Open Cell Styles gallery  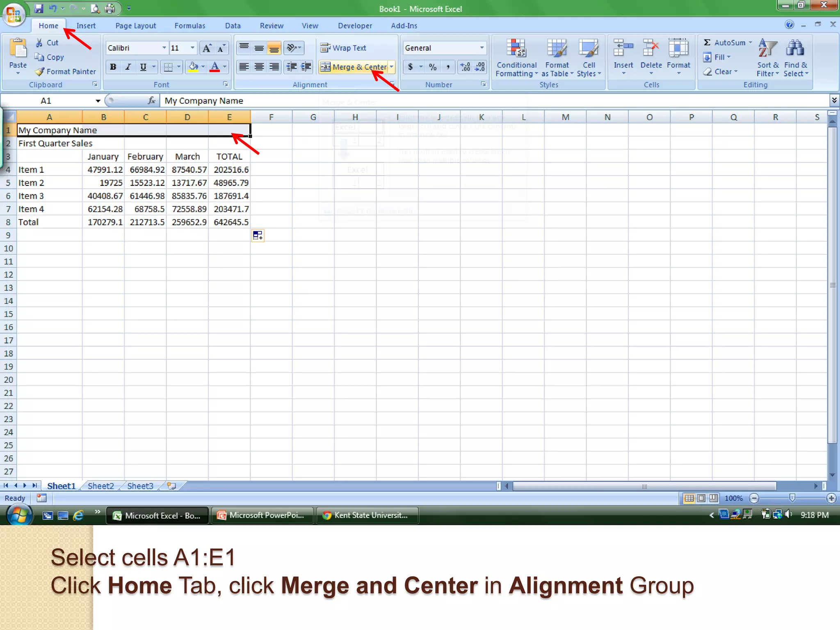(x=589, y=58)
